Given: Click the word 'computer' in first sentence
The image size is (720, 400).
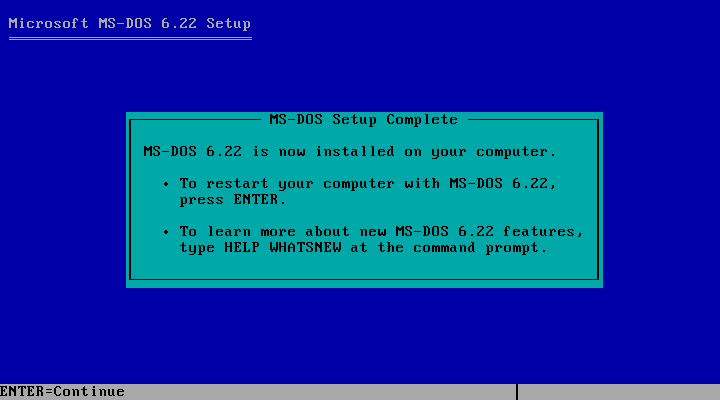Looking at the screenshot, I should coord(512,152).
